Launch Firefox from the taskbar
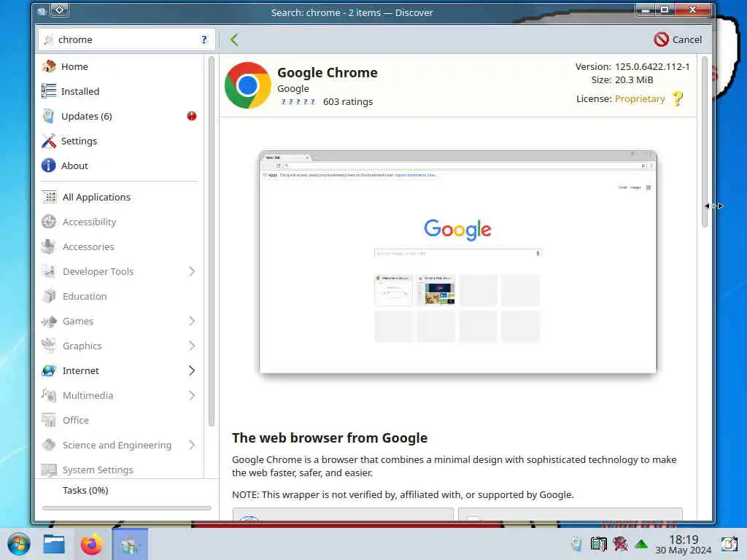Viewport: 747px width, 560px height. tap(91, 544)
